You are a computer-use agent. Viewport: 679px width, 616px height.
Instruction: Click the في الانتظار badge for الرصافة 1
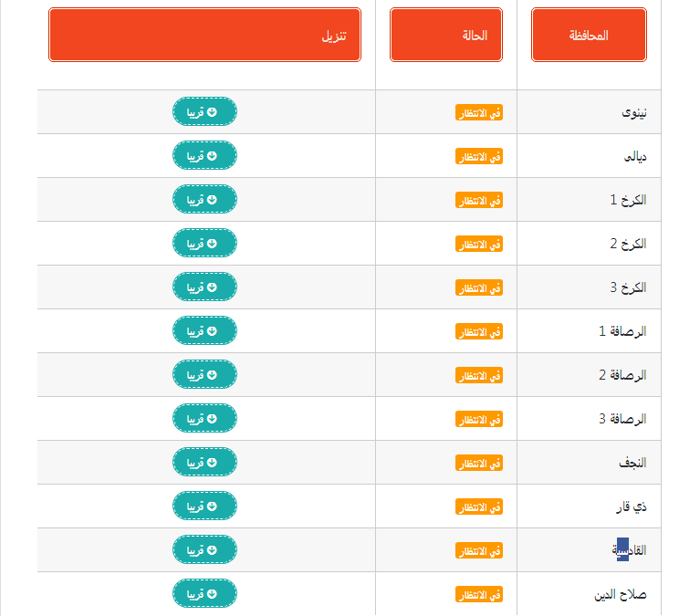(x=479, y=331)
